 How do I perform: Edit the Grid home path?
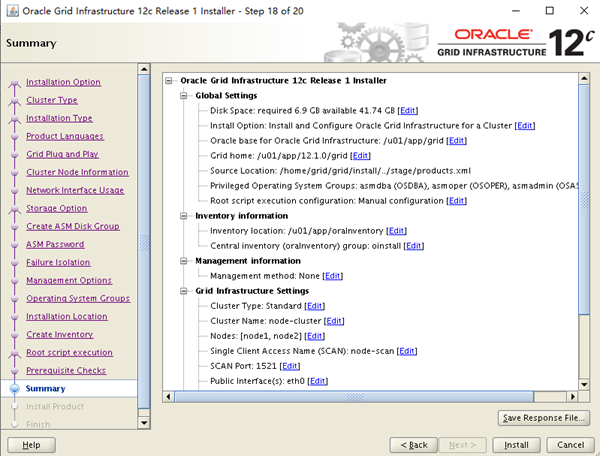(360, 156)
